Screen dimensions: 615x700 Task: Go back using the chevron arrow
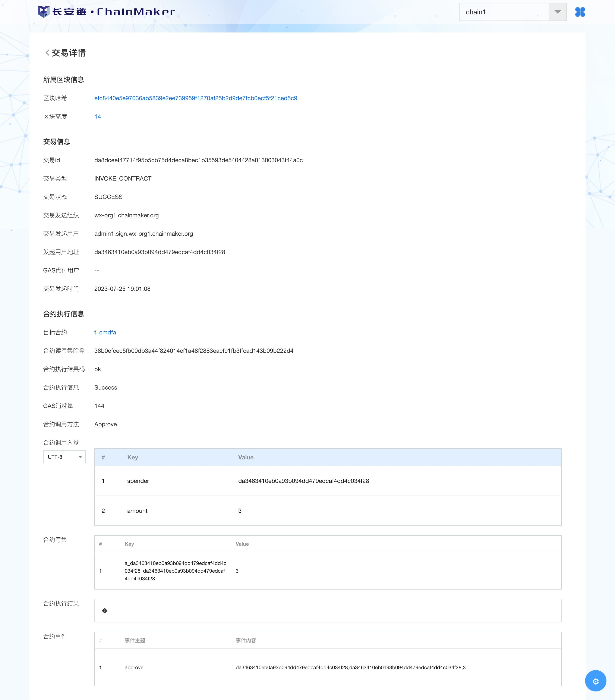tap(47, 53)
